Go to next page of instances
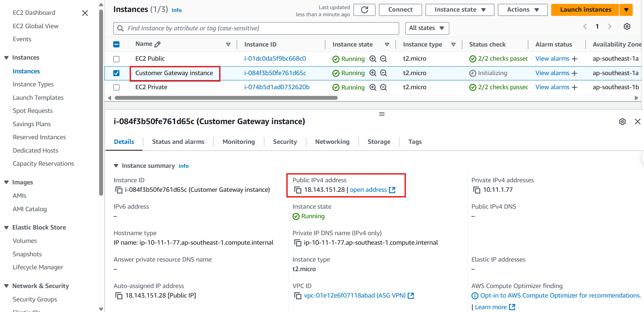 (x=610, y=26)
